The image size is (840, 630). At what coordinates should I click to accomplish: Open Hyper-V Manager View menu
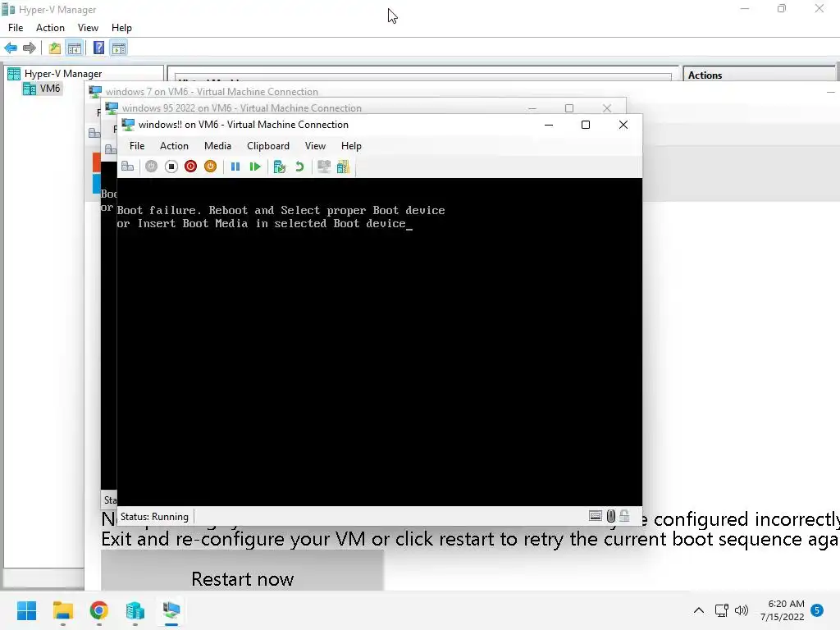pyautogui.click(x=88, y=28)
